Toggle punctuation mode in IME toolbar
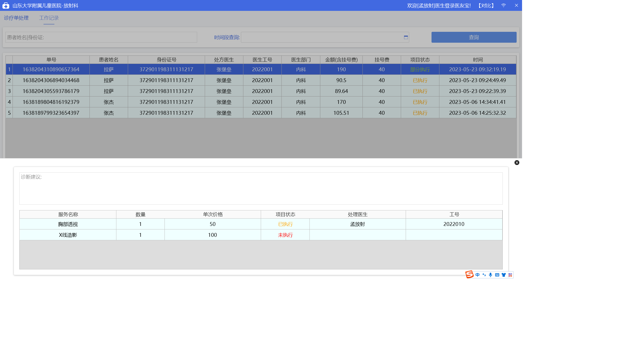The image size is (633, 364). coord(484,275)
